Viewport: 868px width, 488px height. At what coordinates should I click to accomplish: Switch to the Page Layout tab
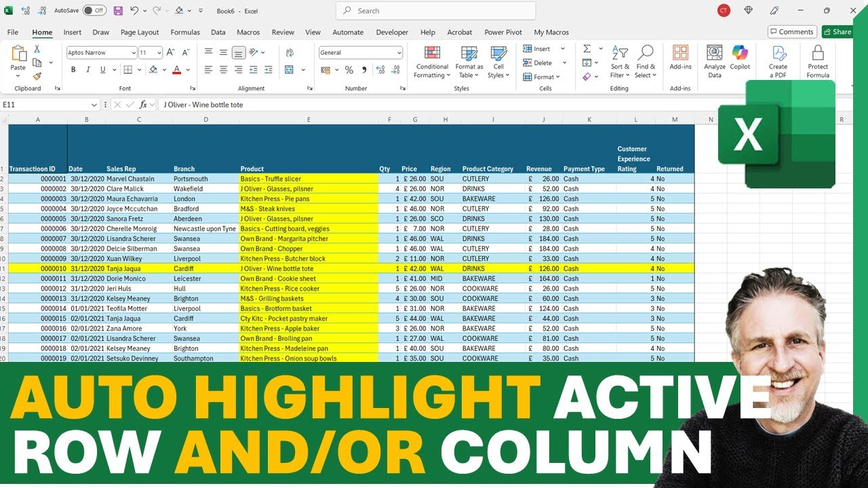click(140, 32)
